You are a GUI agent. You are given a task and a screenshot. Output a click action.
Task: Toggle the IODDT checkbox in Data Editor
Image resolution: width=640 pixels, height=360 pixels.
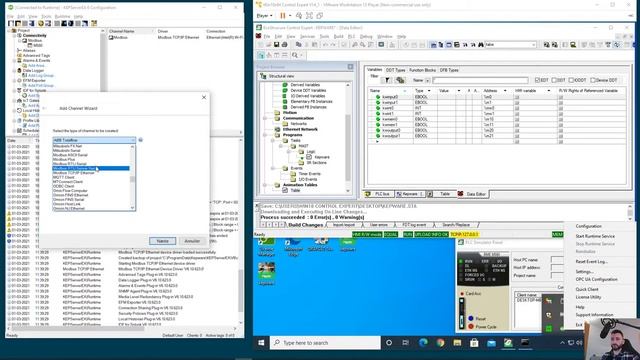pyautogui.click(x=571, y=80)
